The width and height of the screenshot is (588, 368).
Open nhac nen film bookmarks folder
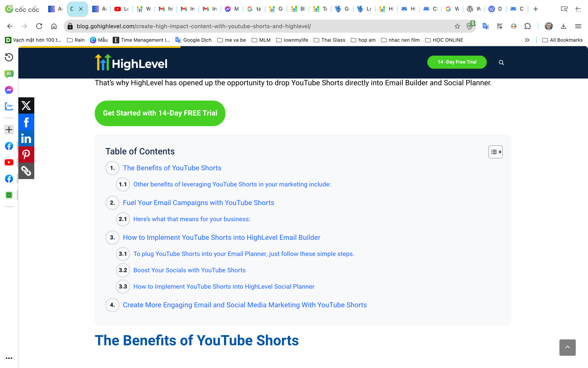pyautogui.click(x=400, y=40)
